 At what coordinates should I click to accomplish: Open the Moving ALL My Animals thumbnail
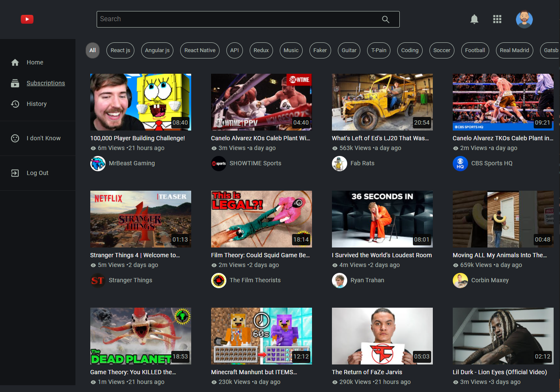coord(503,219)
